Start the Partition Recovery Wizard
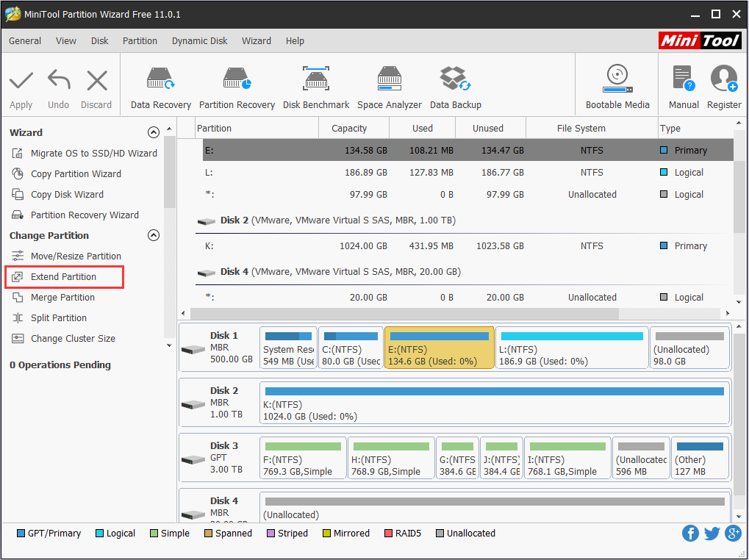This screenshot has width=749, height=560. coord(75,215)
